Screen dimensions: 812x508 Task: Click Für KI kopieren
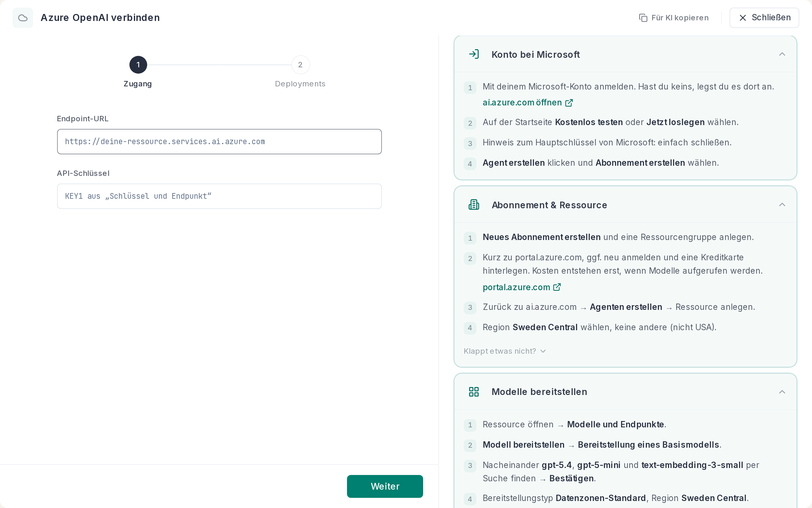point(674,18)
